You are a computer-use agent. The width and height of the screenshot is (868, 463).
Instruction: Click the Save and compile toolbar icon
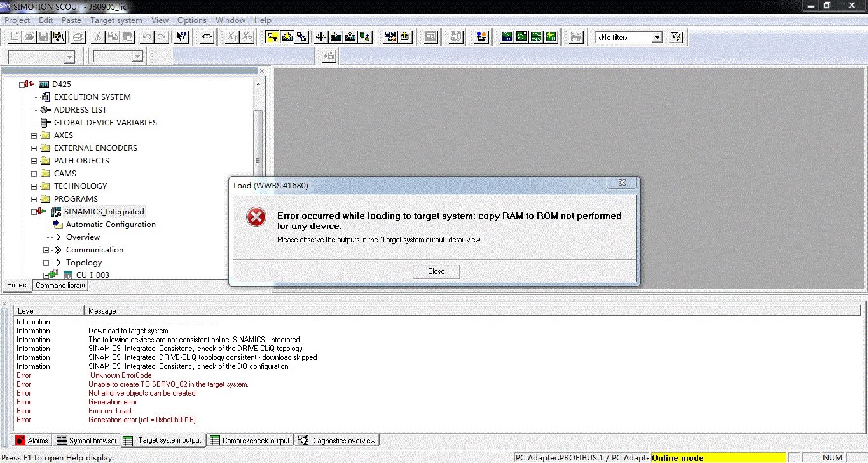click(58, 37)
